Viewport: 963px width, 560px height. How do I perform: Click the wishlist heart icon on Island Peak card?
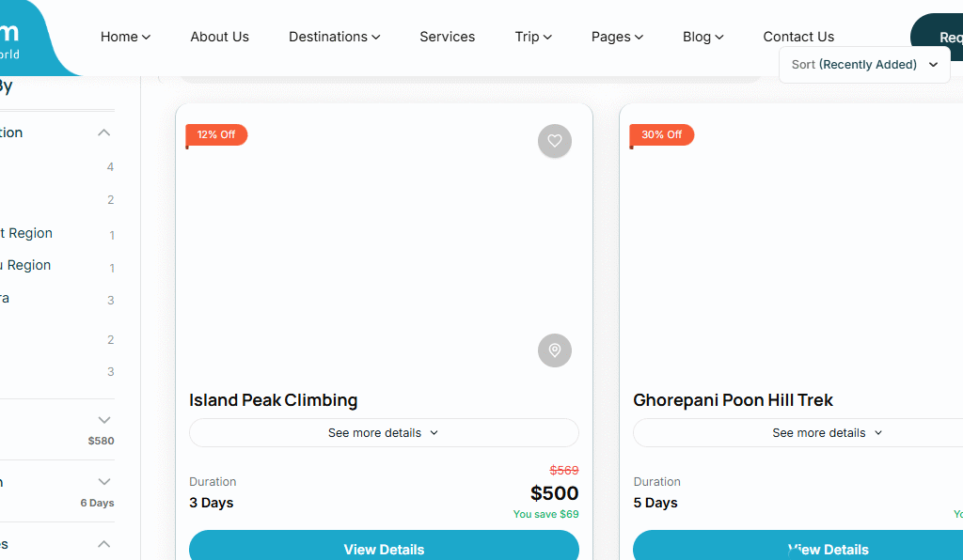coord(555,141)
